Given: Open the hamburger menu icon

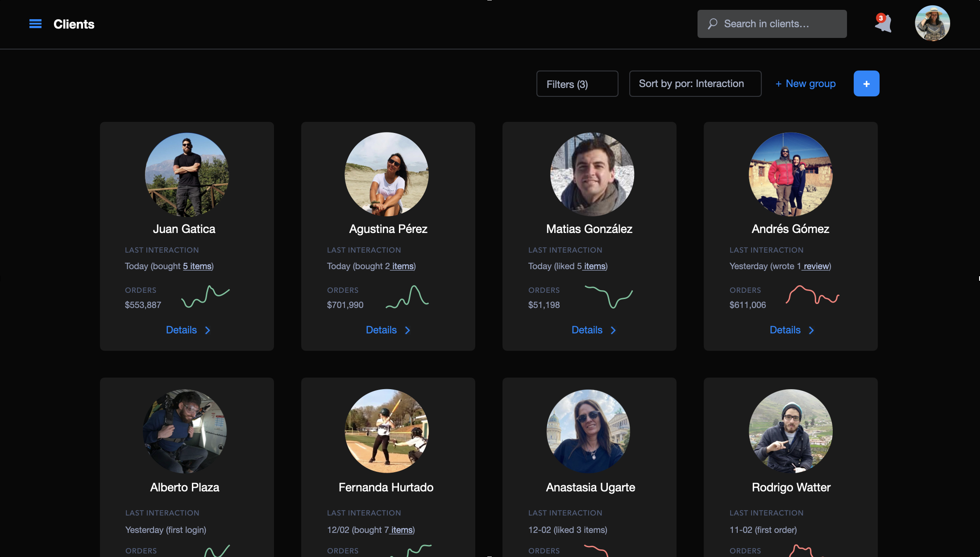Looking at the screenshot, I should (x=35, y=24).
